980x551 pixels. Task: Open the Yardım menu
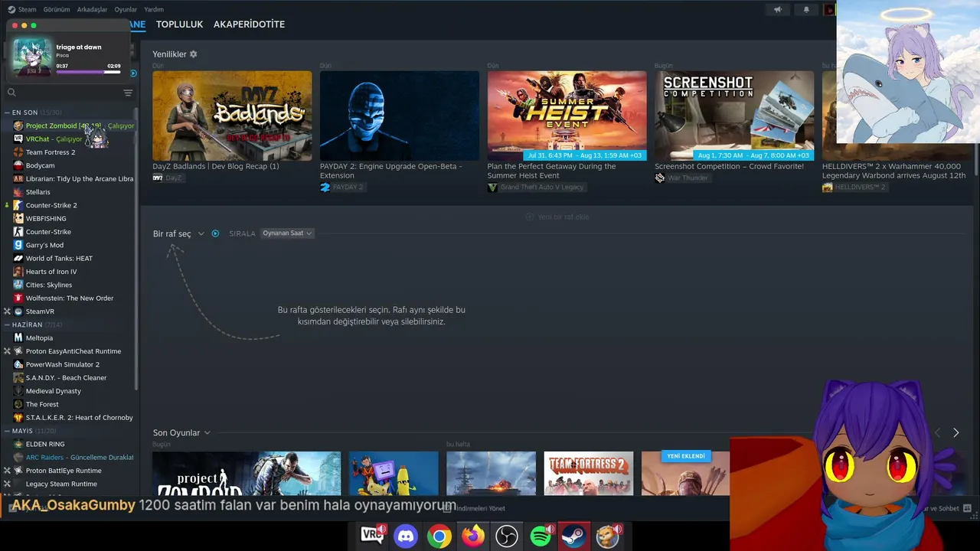(154, 9)
